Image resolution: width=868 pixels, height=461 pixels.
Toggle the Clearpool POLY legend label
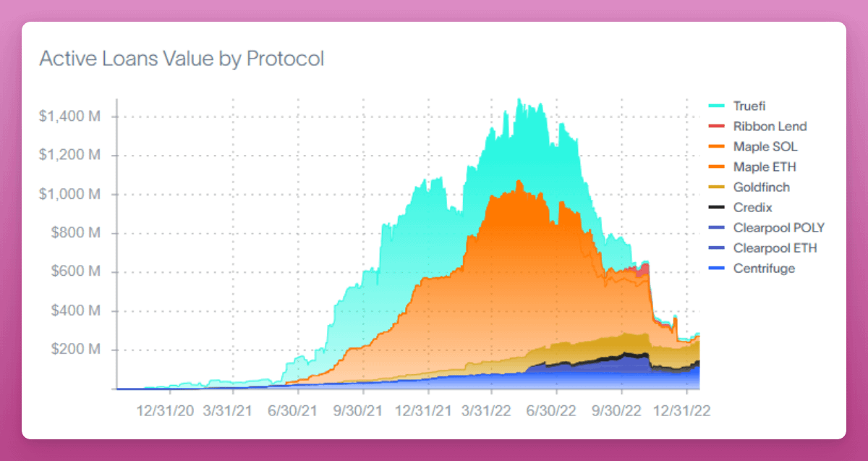pos(778,228)
